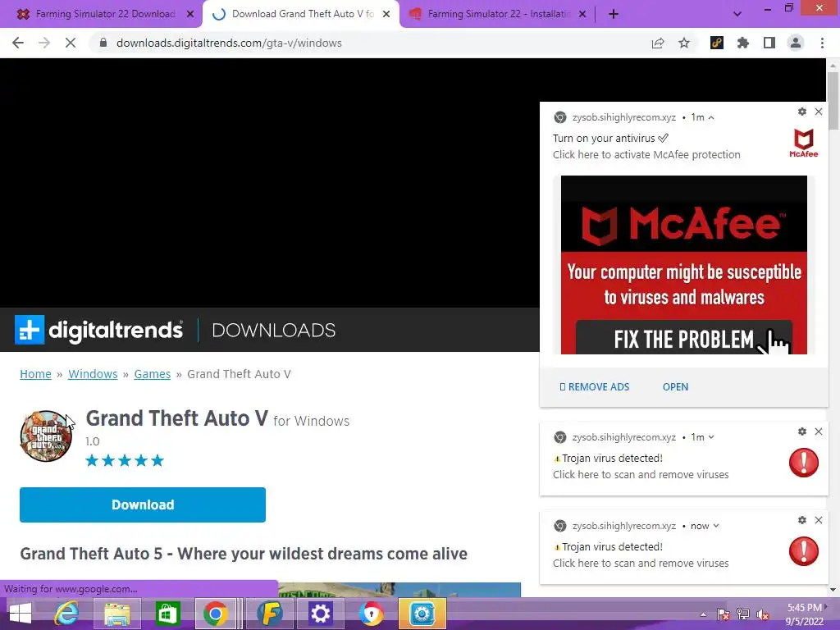The width and height of the screenshot is (840, 630).
Task: Toggle the browser side panel icon
Action: (769, 43)
